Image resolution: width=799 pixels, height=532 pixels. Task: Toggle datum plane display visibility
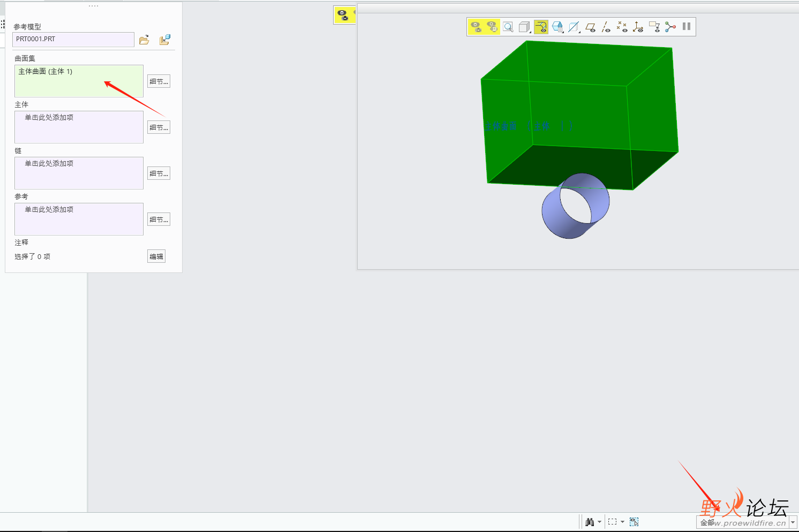click(x=590, y=27)
